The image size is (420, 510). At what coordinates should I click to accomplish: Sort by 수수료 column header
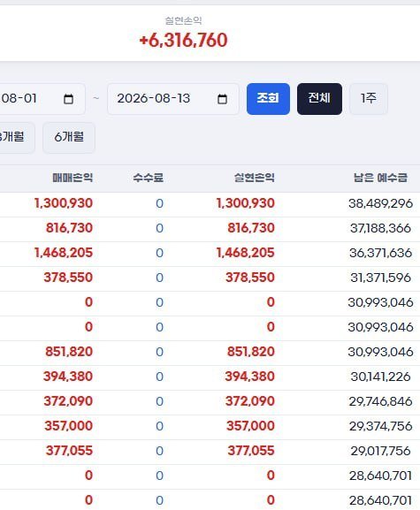pos(148,178)
